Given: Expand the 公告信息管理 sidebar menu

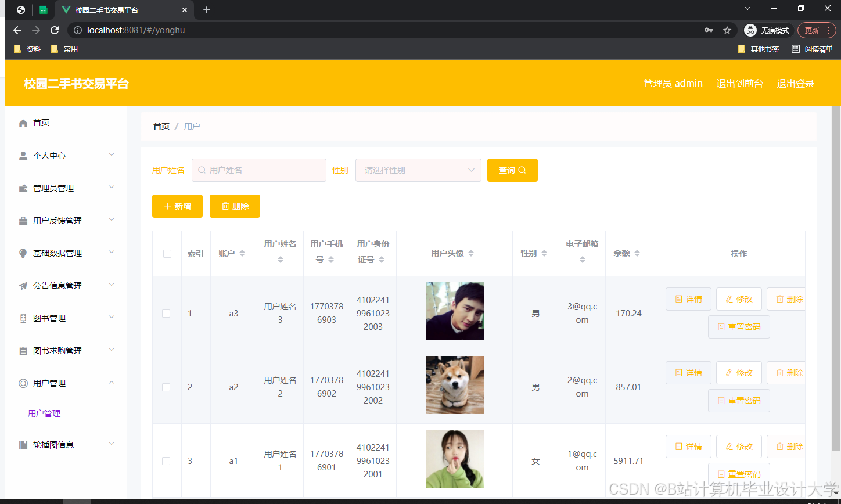Looking at the screenshot, I should tap(112, 285).
